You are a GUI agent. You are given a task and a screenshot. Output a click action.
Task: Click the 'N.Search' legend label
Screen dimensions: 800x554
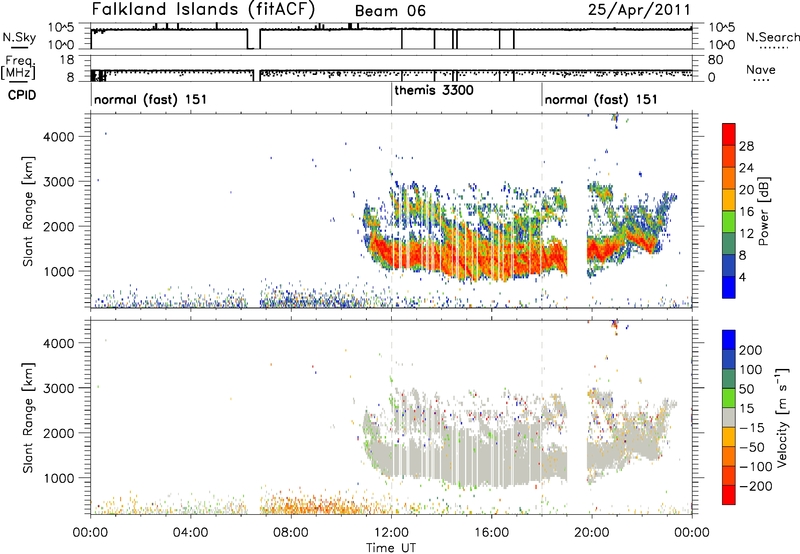point(772,37)
